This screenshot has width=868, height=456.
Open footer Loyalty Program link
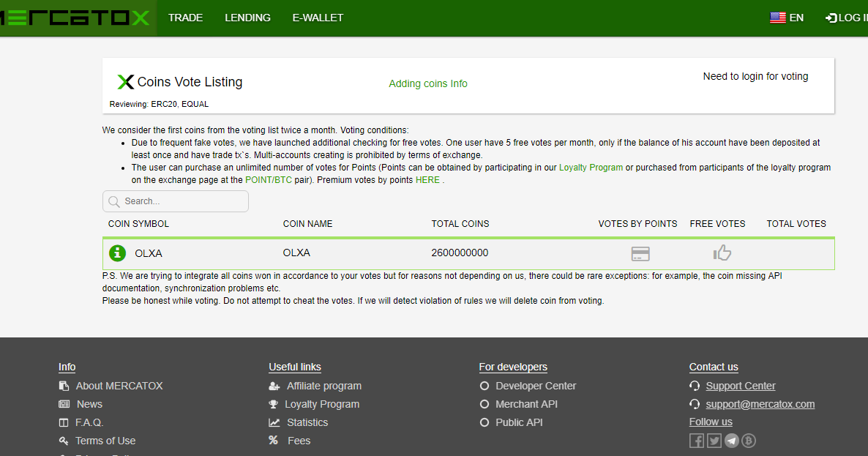tap(322, 405)
